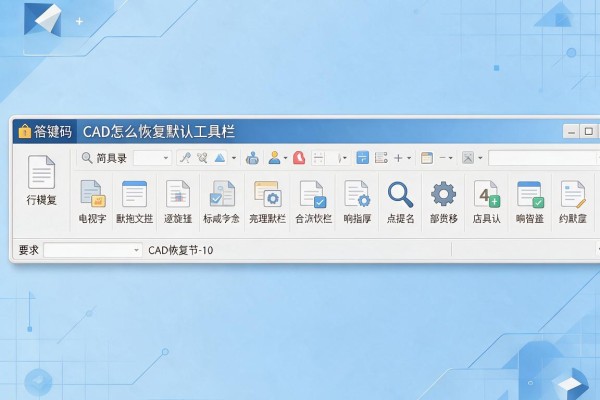Click the large 行模复 document icon
Viewport: 600px width, 400px height.
(x=41, y=172)
